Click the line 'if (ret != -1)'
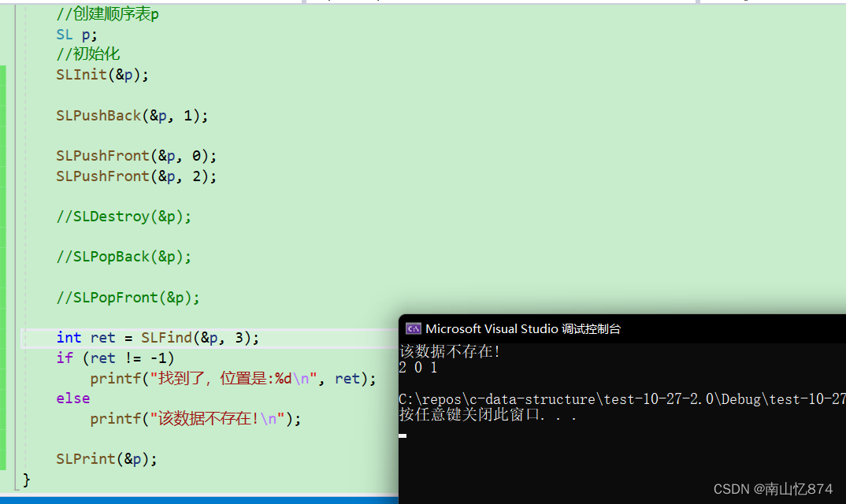Image resolution: width=846 pixels, height=504 pixels. click(115, 358)
